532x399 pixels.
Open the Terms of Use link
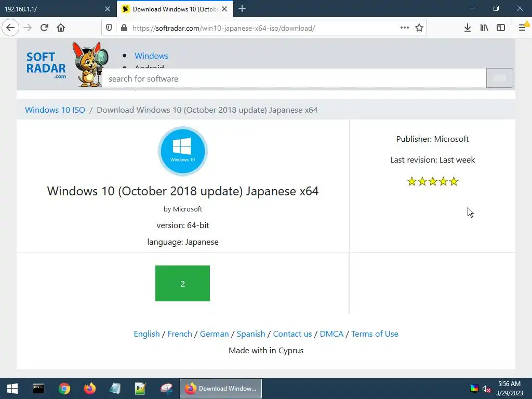(x=375, y=334)
